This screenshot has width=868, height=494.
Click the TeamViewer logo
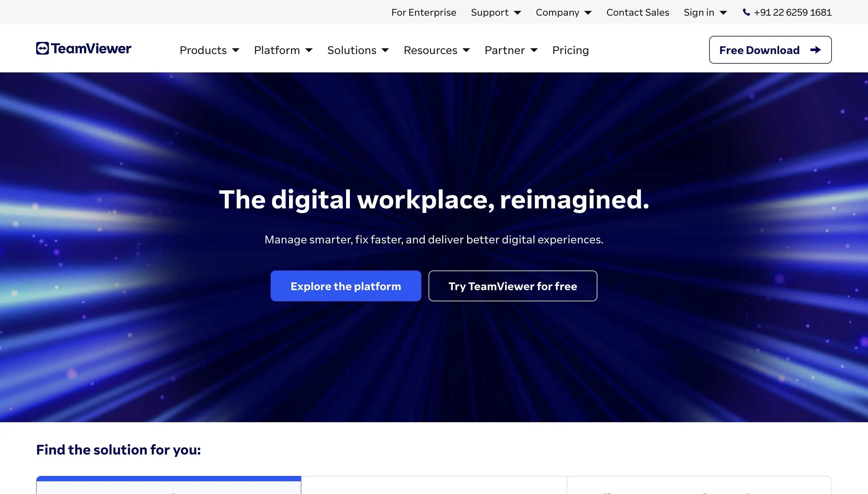pyautogui.click(x=84, y=49)
